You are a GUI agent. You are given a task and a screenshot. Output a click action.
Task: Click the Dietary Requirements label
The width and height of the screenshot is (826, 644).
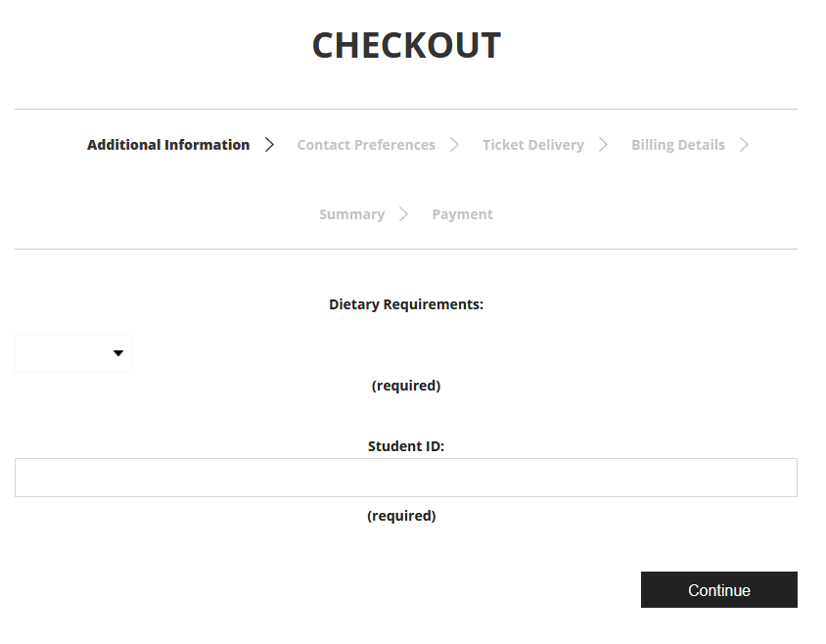(x=406, y=304)
